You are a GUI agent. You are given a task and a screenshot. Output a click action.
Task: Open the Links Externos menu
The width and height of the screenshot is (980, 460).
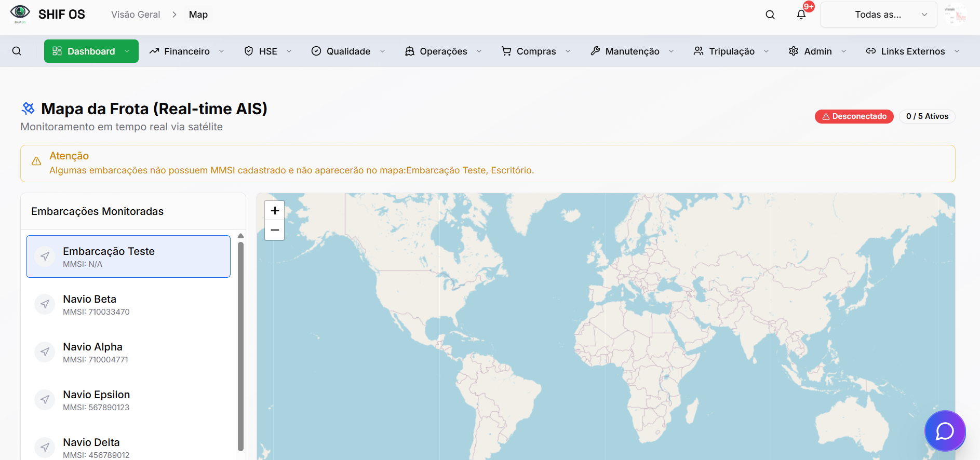913,51
